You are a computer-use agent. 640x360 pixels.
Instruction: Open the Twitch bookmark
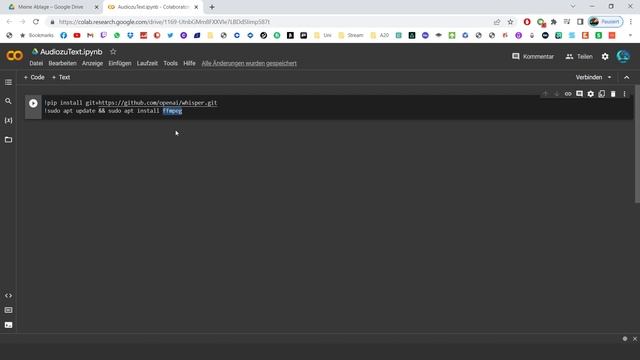click(104, 36)
